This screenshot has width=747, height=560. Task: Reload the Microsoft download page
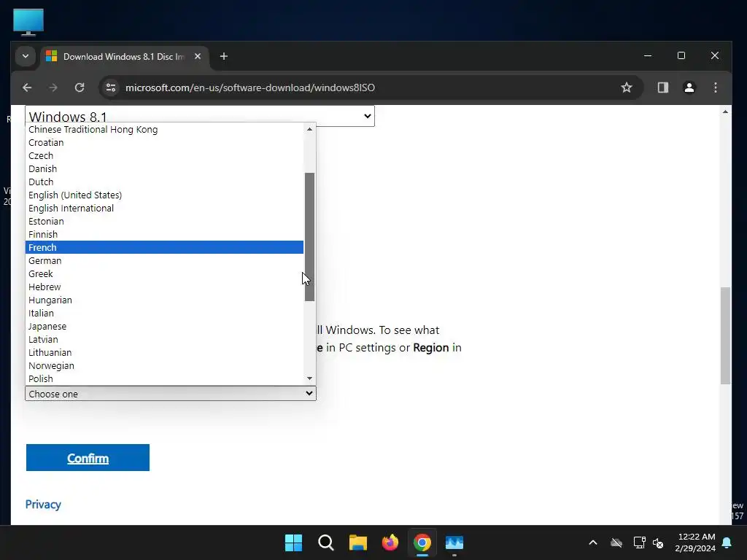[x=80, y=87]
